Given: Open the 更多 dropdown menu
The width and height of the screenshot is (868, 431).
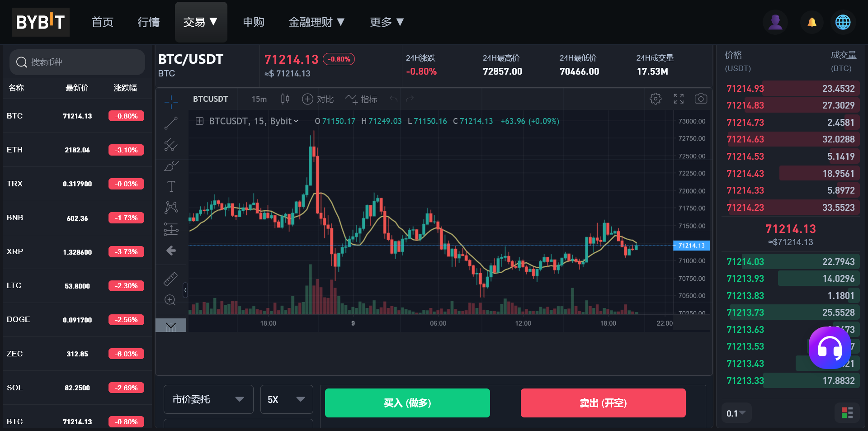Looking at the screenshot, I should tap(387, 22).
